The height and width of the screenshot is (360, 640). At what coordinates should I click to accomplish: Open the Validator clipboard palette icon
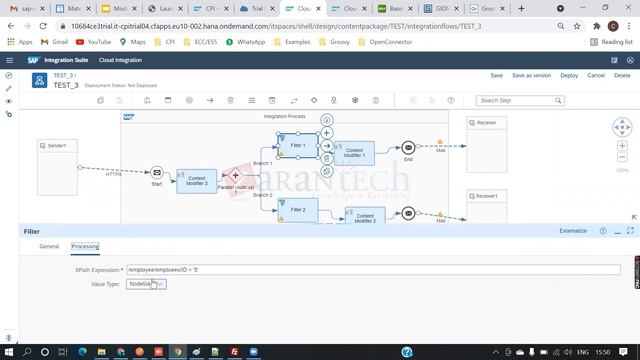pos(376,100)
